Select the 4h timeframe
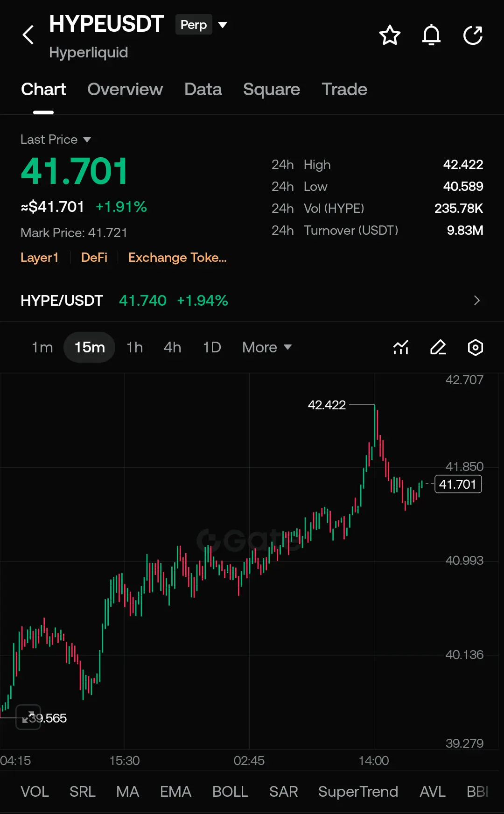The image size is (504, 814). click(x=172, y=347)
